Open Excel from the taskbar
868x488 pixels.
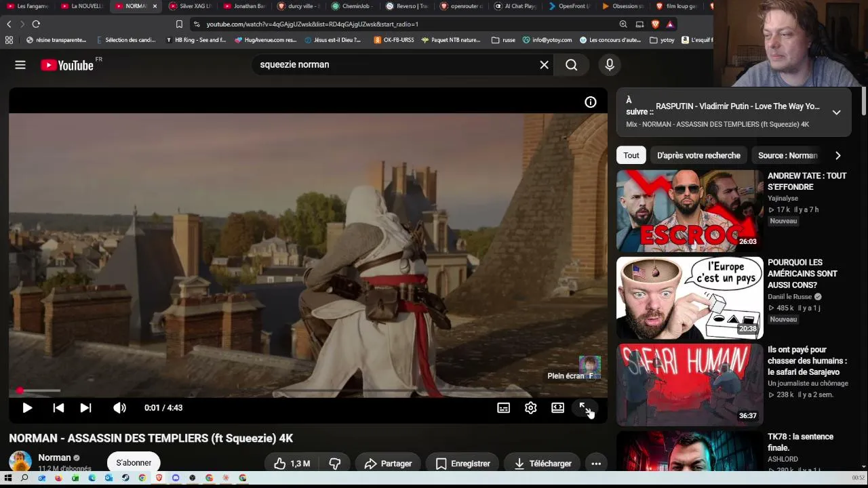click(x=75, y=478)
